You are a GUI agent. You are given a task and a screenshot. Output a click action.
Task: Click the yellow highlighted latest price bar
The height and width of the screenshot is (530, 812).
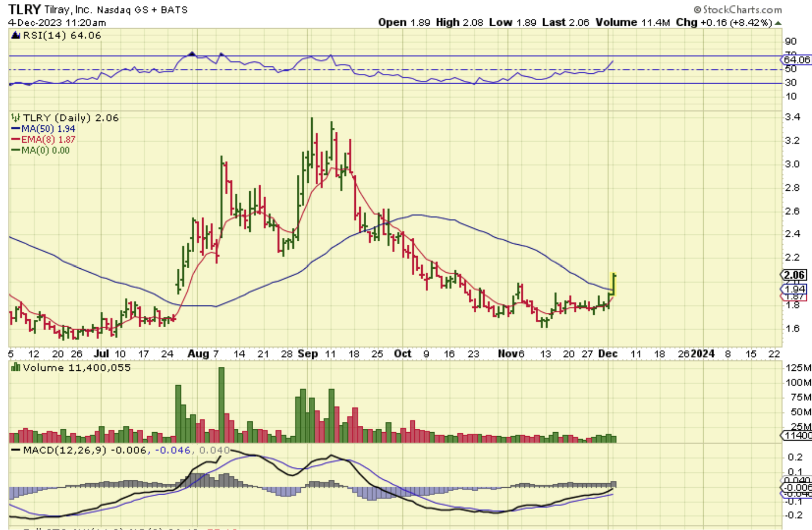[x=613, y=284]
